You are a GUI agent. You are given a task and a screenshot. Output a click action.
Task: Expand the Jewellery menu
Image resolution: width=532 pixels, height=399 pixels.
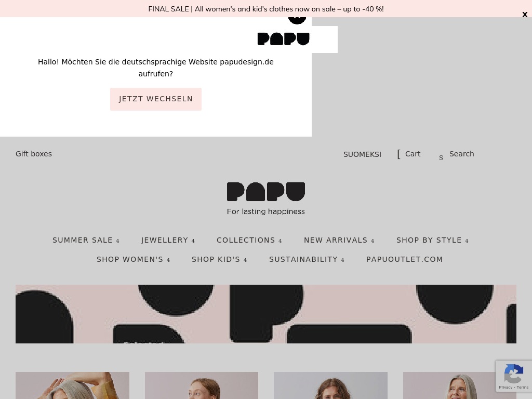168,240
